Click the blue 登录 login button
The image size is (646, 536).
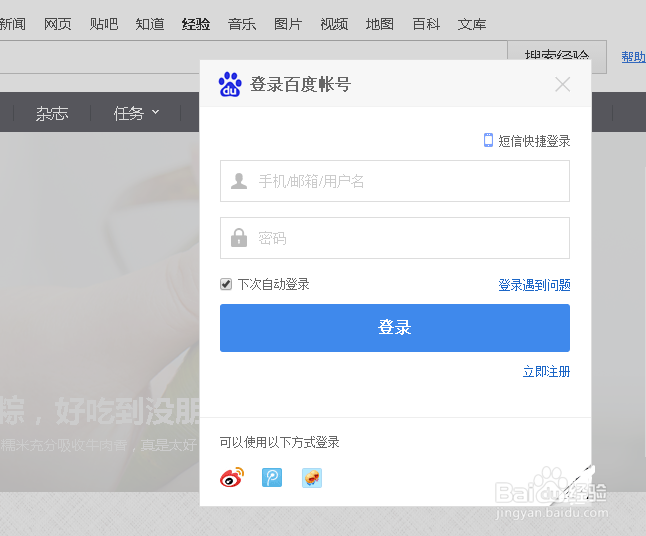pos(395,328)
